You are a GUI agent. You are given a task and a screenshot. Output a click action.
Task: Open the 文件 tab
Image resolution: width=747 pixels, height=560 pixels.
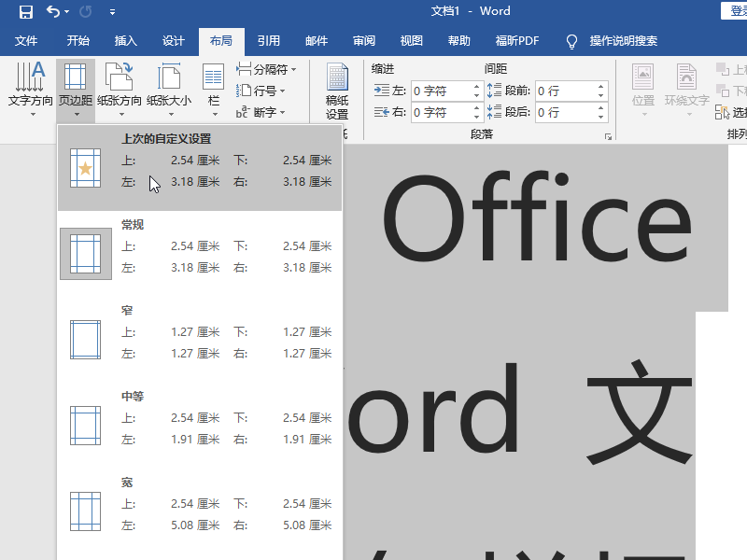26,41
